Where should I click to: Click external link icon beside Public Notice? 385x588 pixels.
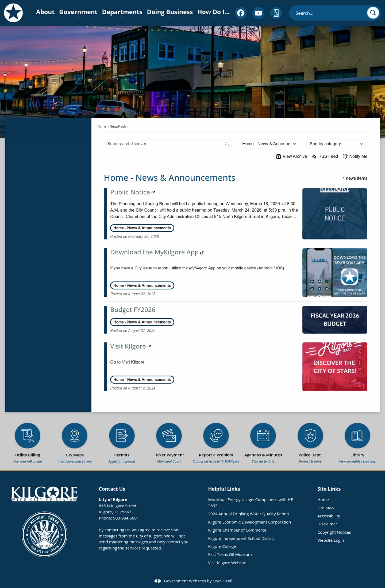(x=153, y=193)
